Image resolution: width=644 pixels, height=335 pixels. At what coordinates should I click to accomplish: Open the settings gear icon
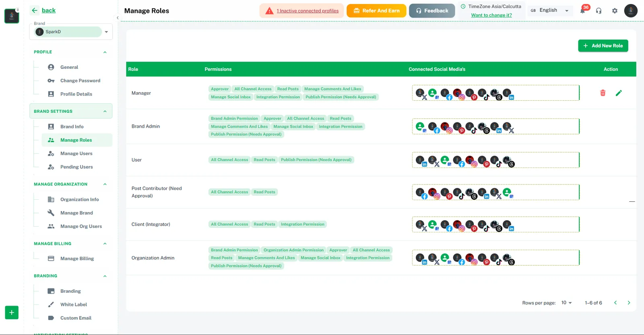615,11
